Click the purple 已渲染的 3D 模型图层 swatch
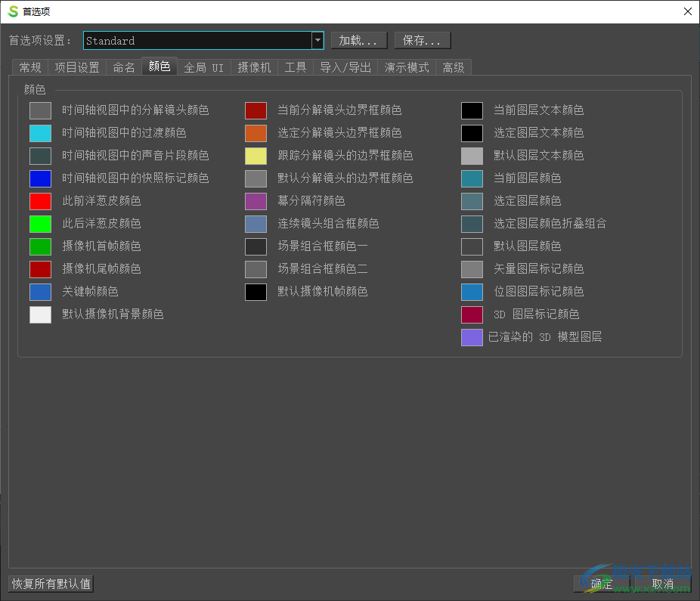This screenshot has height=601, width=700. pyautogui.click(x=472, y=338)
